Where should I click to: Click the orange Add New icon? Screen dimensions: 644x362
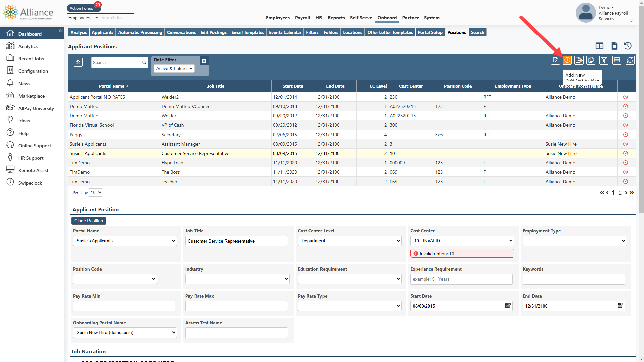point(567,60)
